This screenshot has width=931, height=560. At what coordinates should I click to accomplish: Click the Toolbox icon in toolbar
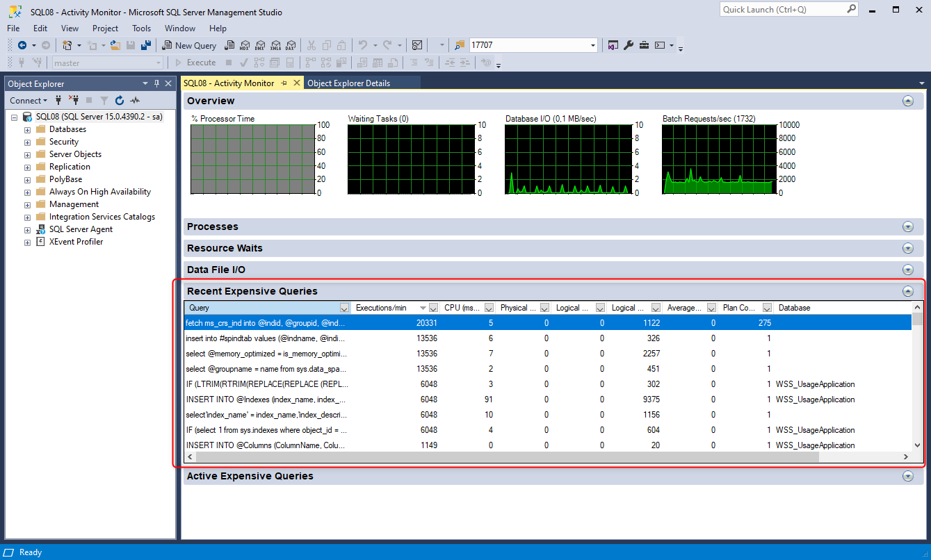645,45
